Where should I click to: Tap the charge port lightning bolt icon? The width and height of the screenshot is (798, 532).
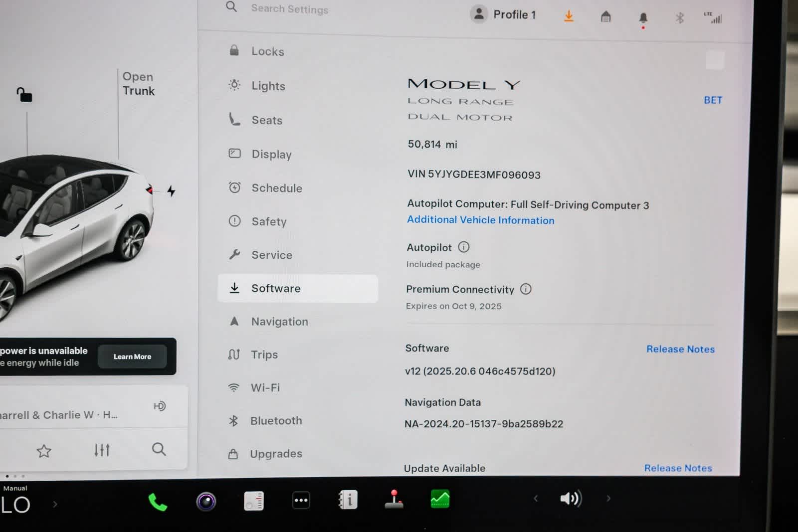pos(171,191)
